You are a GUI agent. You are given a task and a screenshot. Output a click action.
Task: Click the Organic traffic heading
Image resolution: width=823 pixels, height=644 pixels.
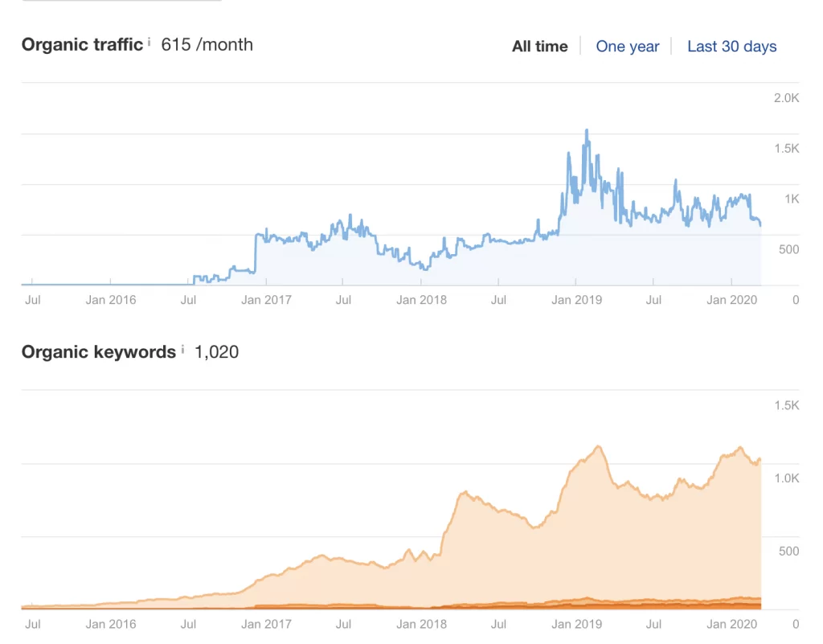click(x=82, y=44)
